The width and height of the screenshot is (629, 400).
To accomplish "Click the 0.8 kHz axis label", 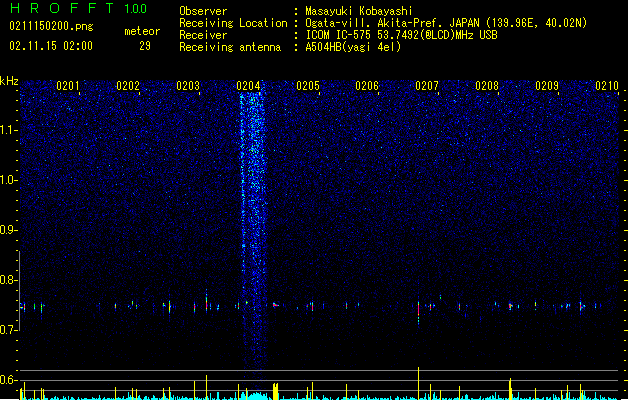I will [x=8, y=280].
